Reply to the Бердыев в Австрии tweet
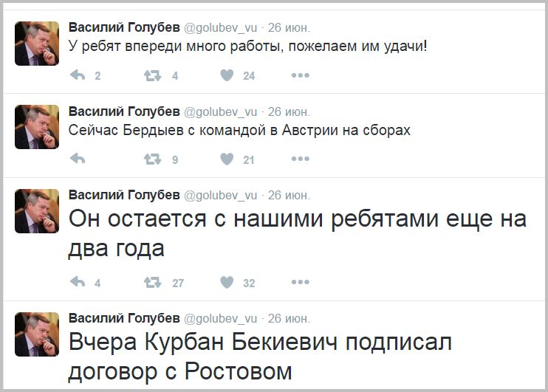This screenshot has width=548, height=392. (77, 159)
